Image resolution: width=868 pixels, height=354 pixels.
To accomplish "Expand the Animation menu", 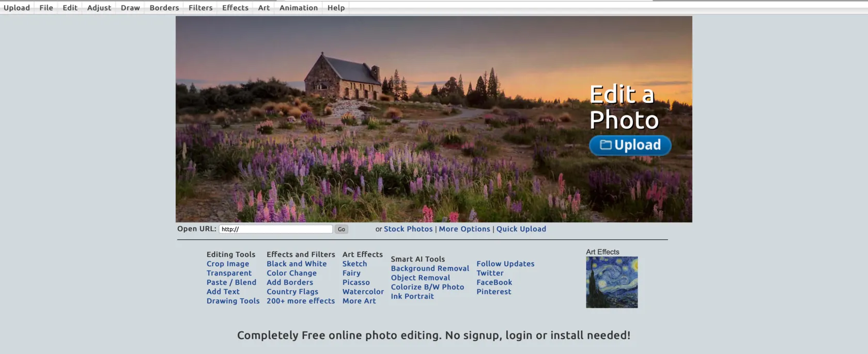I will click(298, 8).
